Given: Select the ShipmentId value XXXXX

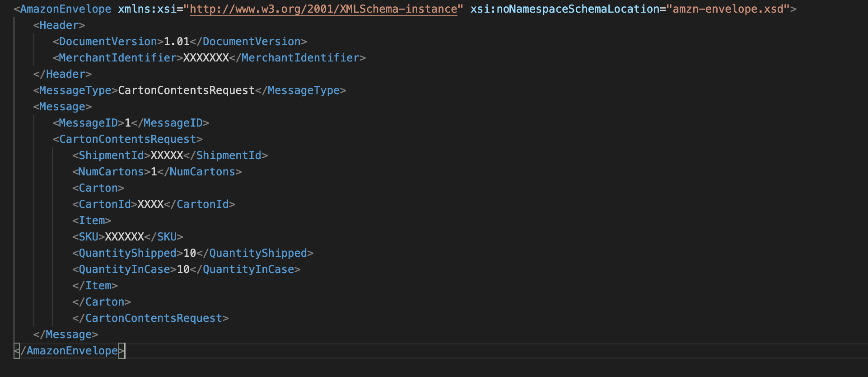Looking at the screenshot, I should click(x=167, y=156).
